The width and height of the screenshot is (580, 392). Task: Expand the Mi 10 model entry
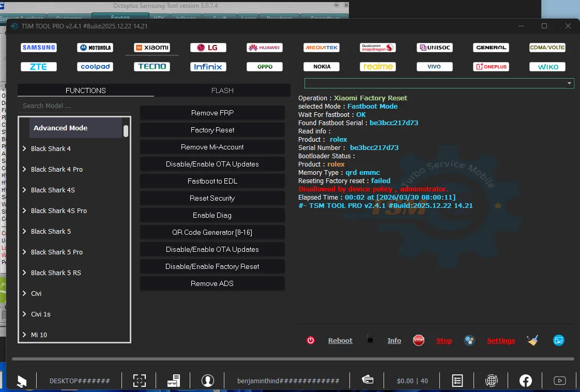point(24,335)
